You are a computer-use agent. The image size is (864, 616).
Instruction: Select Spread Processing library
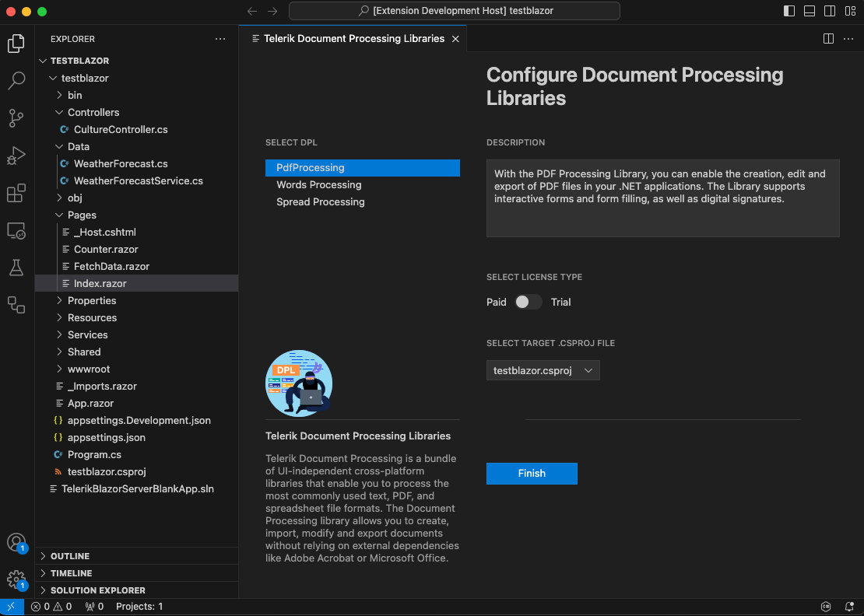363,202
